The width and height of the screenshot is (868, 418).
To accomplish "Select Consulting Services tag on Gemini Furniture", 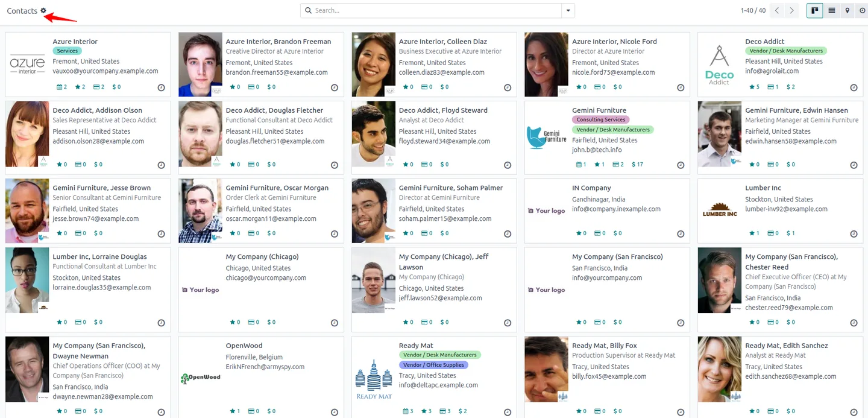I will 601,120.
